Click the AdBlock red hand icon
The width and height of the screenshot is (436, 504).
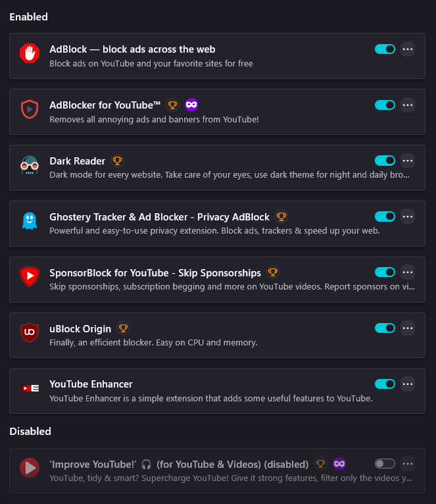point(30,53)
